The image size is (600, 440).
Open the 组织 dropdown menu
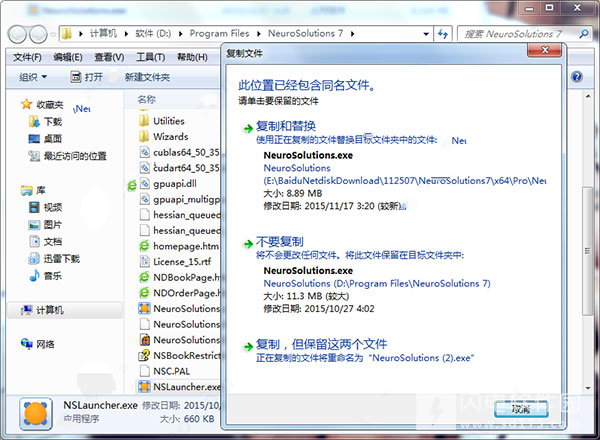33,77
